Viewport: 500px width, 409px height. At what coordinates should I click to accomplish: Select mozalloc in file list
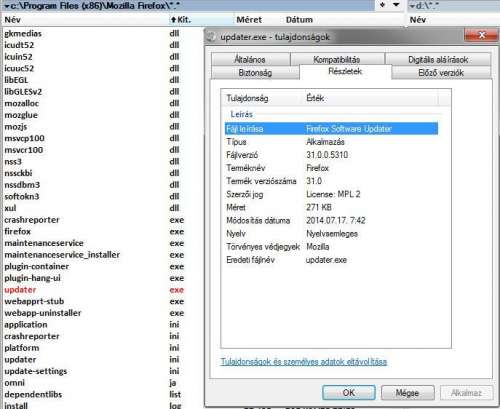tap(21, 103)
